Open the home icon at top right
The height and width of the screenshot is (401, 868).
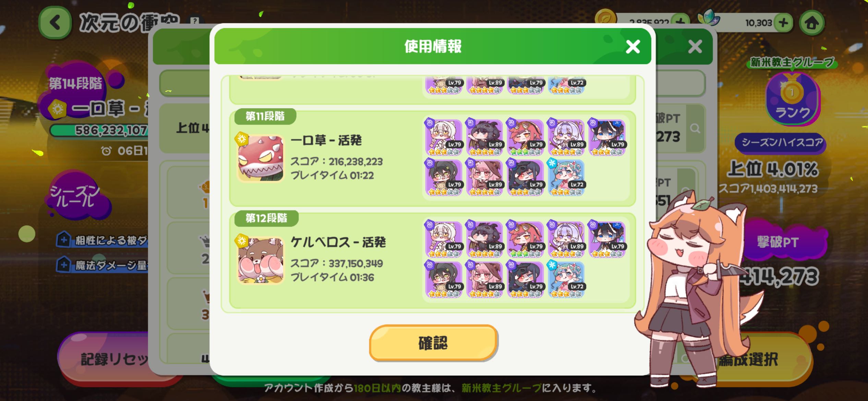click(x=811, y=23)
